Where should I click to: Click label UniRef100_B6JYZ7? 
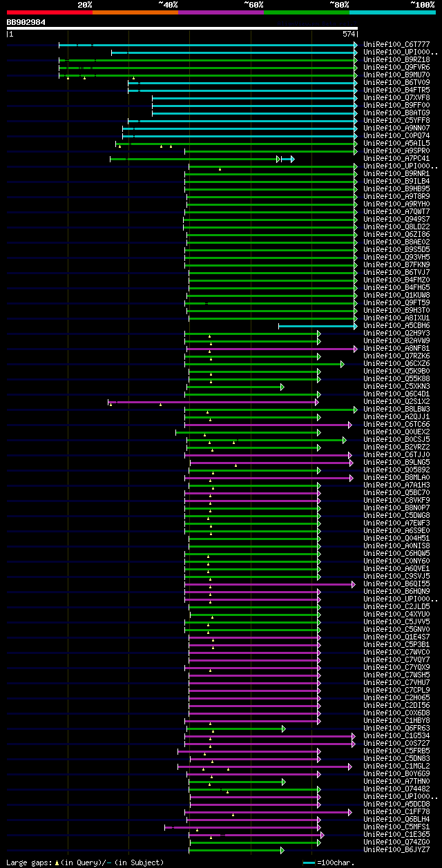pos(396,849)
